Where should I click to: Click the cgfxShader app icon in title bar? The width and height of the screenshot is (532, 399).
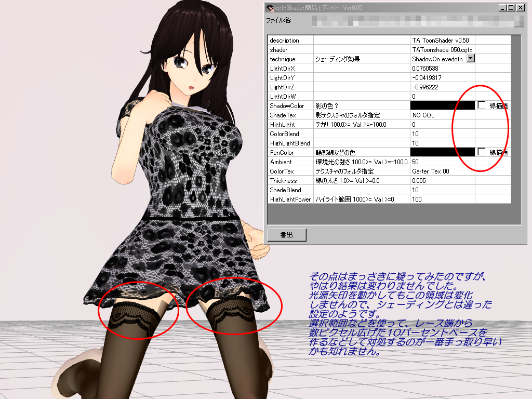[x=270, y=8]
